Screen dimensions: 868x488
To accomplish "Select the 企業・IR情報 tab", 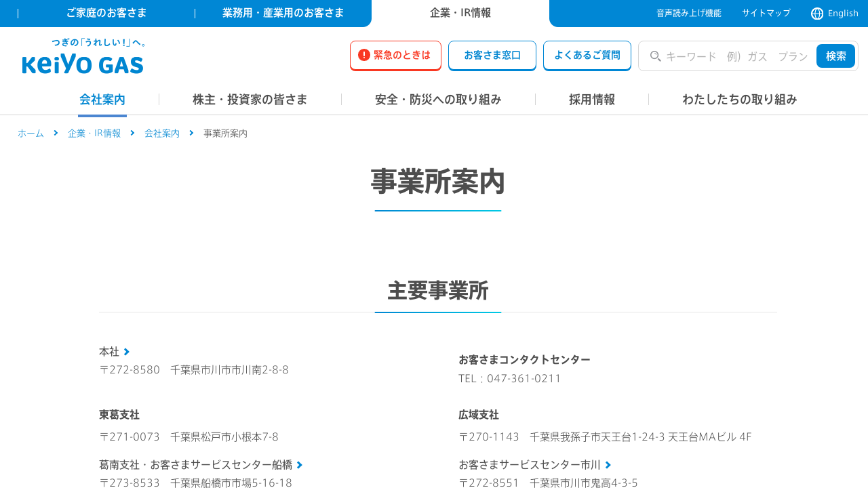I will click(x=460, y=13).
